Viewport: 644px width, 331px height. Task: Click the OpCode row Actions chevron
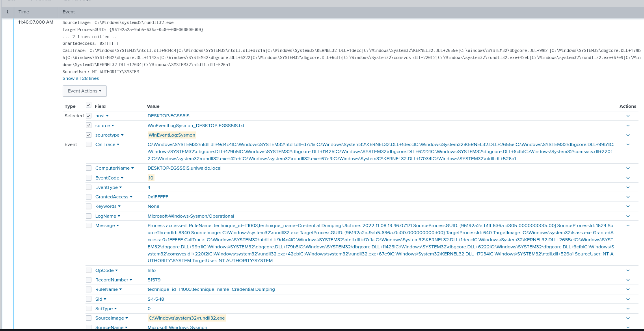(628, 270)
